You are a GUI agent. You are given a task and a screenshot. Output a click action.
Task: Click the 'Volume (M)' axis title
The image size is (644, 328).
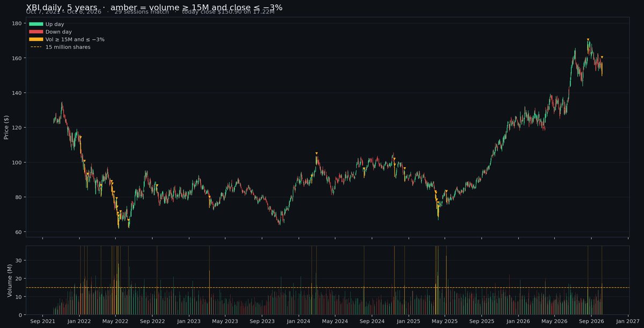(10, 280)
